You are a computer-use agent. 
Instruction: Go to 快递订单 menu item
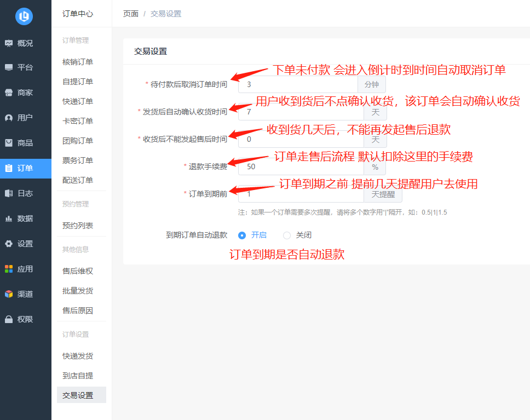(78, 101)
